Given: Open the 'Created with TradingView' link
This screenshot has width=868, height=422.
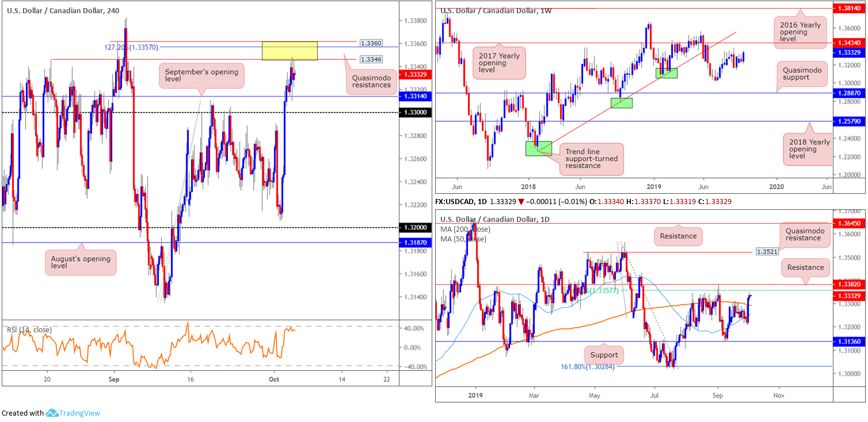Looking at the screenshot, I should point(51,413).
